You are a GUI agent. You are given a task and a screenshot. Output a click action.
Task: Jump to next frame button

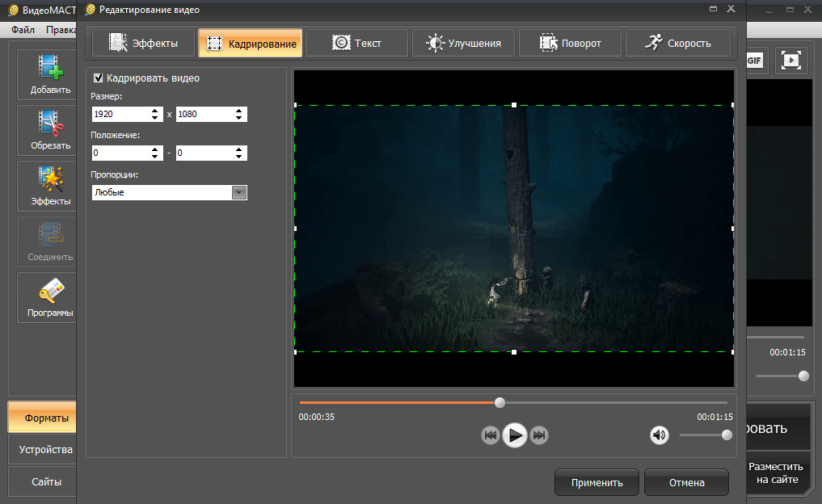pyautogui.click(x=539, y=435)
